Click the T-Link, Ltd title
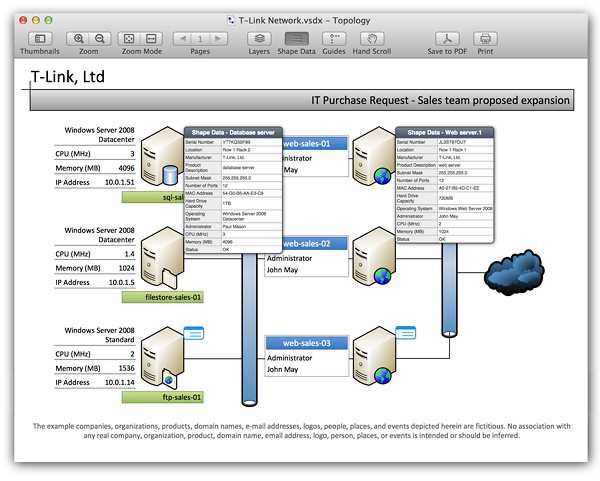600x481 pixels. pos(68,77)
